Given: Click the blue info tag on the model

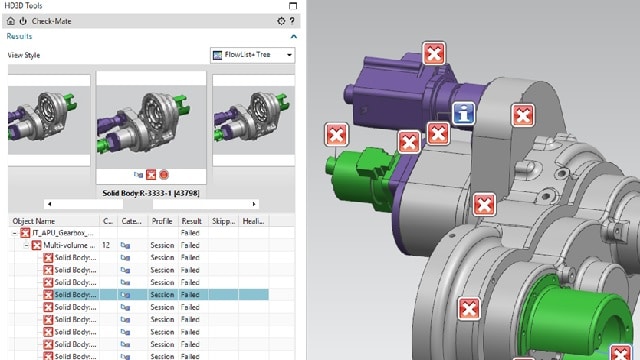Looking at the screenshot, I should click(x=464, y=113).
